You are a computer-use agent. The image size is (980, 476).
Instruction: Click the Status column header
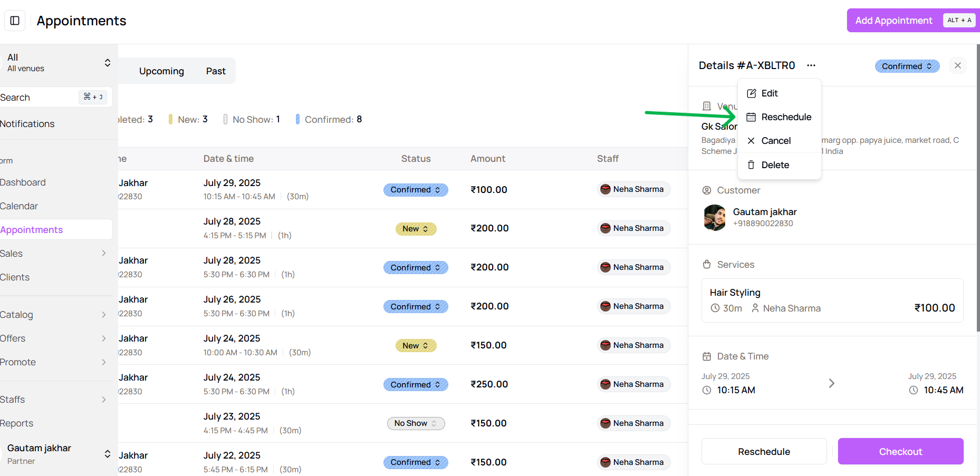416,159
